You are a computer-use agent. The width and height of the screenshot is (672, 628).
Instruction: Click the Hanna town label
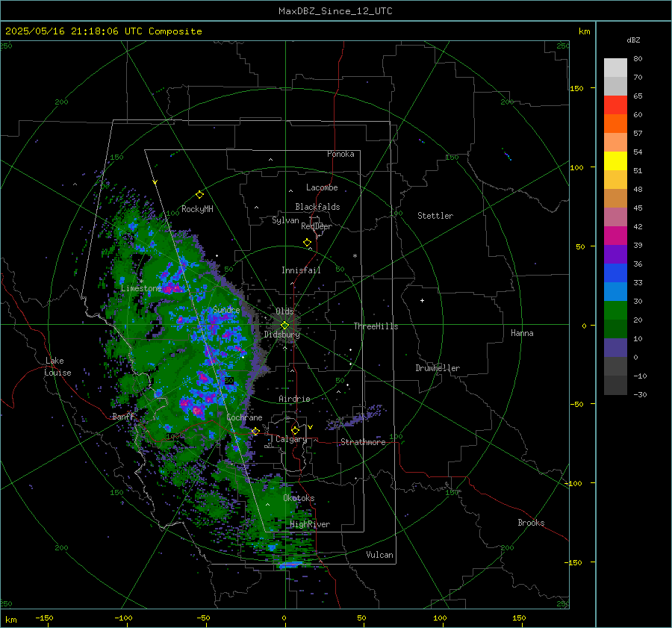click(522, 333)
